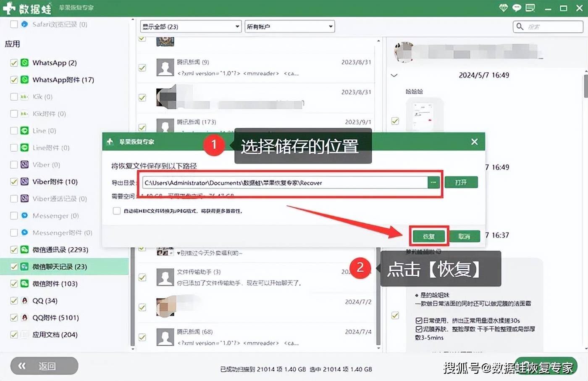Click the Messenger app icon
Viewport: 588px width, 381px height.
[25, 215]
